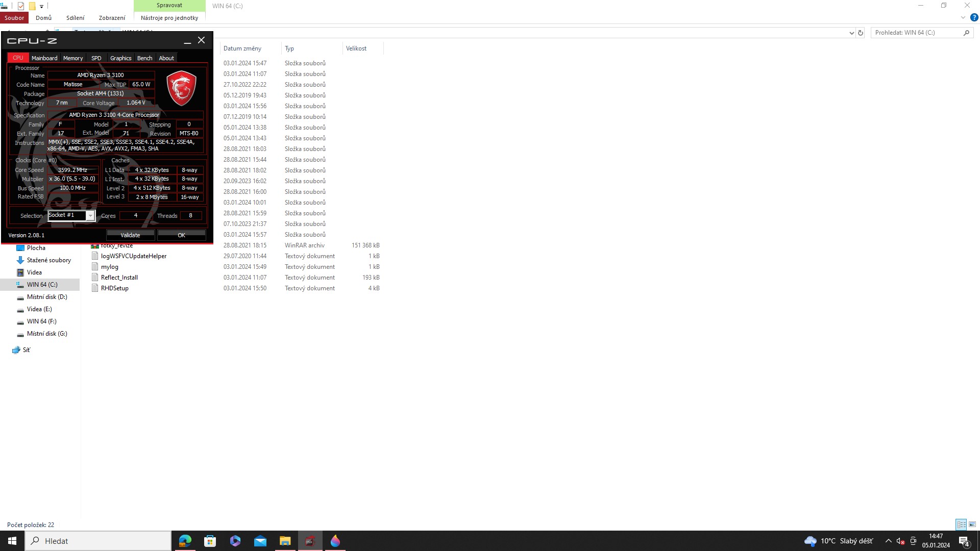Switch to details view toggle
This screenshot has height=551, width=980.
[x=961, y=524]
